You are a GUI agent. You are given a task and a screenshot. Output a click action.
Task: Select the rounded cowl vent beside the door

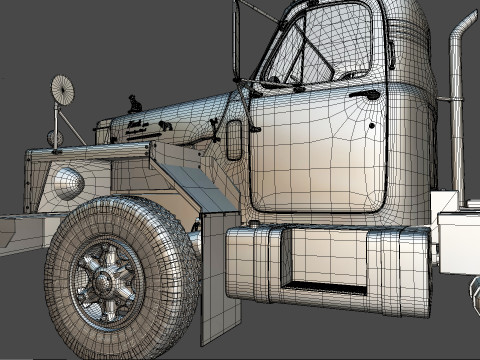234,140
